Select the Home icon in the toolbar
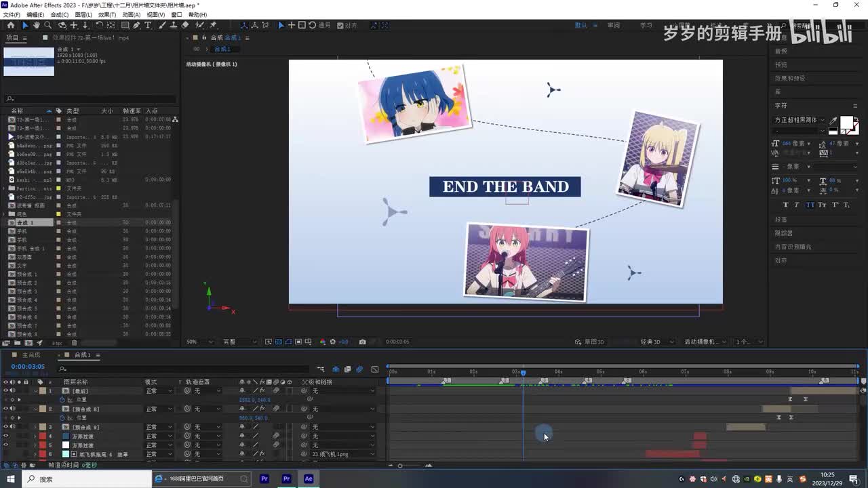 (x=11, y=25)
